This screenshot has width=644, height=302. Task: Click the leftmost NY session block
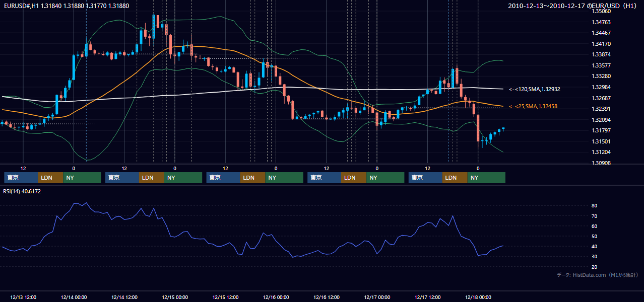point(82,178)
